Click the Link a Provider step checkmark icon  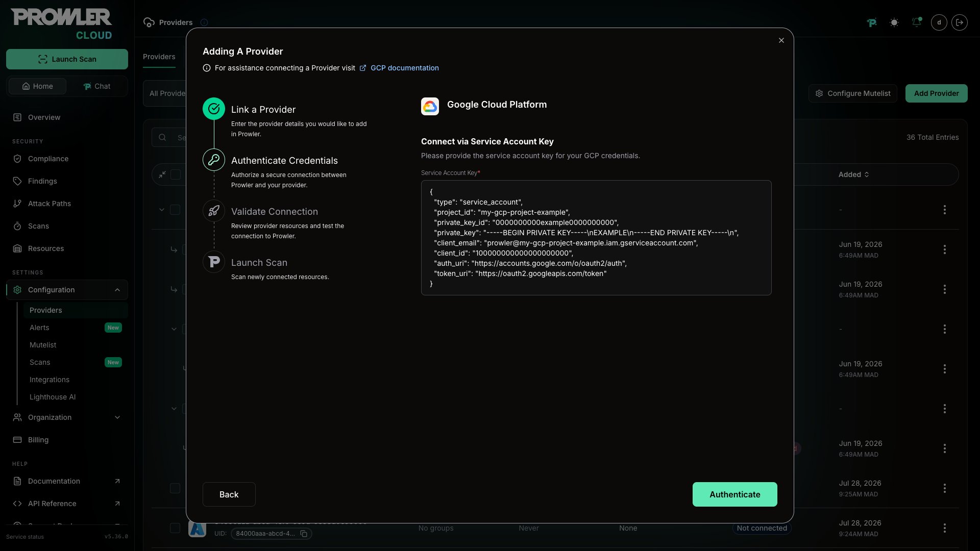[x=214, y=109]
